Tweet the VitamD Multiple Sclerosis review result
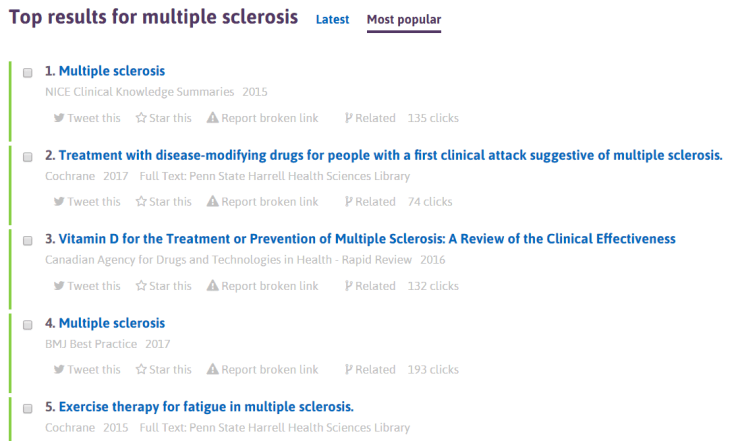Viewport: 736px width, 441px height. tap(87, 286)
